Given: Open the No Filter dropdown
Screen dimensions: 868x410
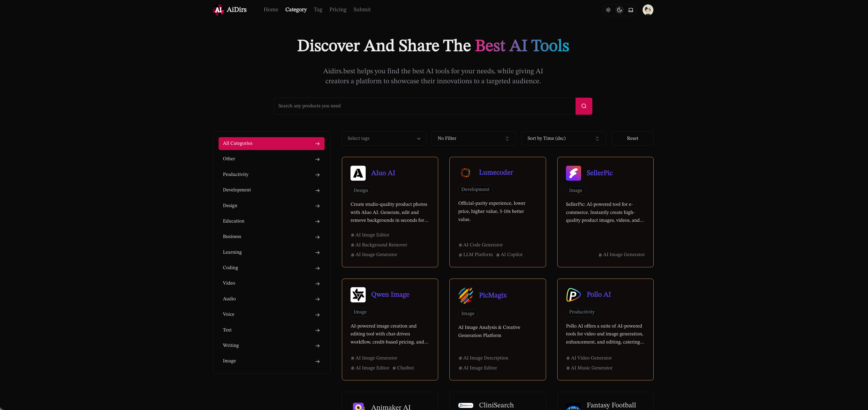Looking at the screenshot, I should pos(473,138).
